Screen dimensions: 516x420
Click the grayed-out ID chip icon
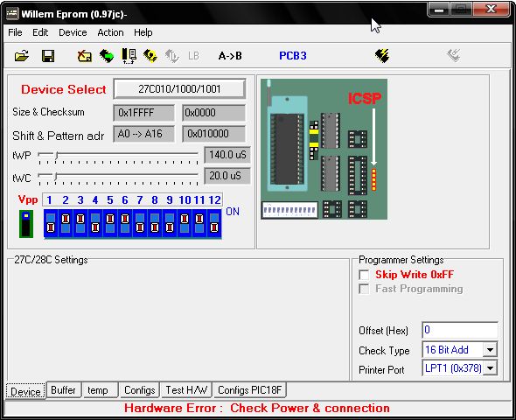point(171,56)
